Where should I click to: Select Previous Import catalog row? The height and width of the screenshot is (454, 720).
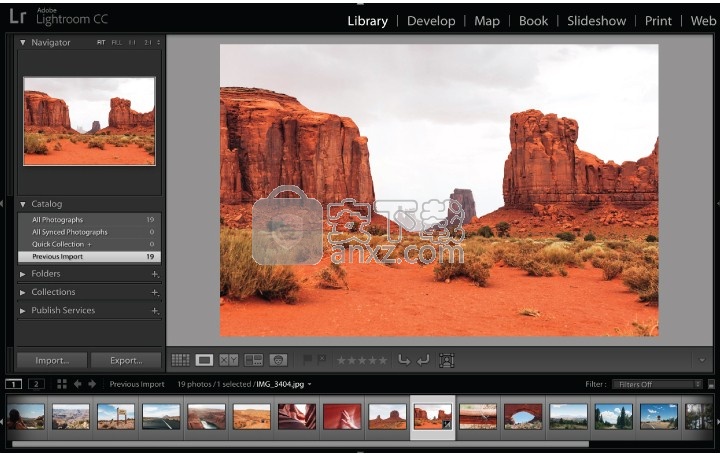[x=90, y=257]
